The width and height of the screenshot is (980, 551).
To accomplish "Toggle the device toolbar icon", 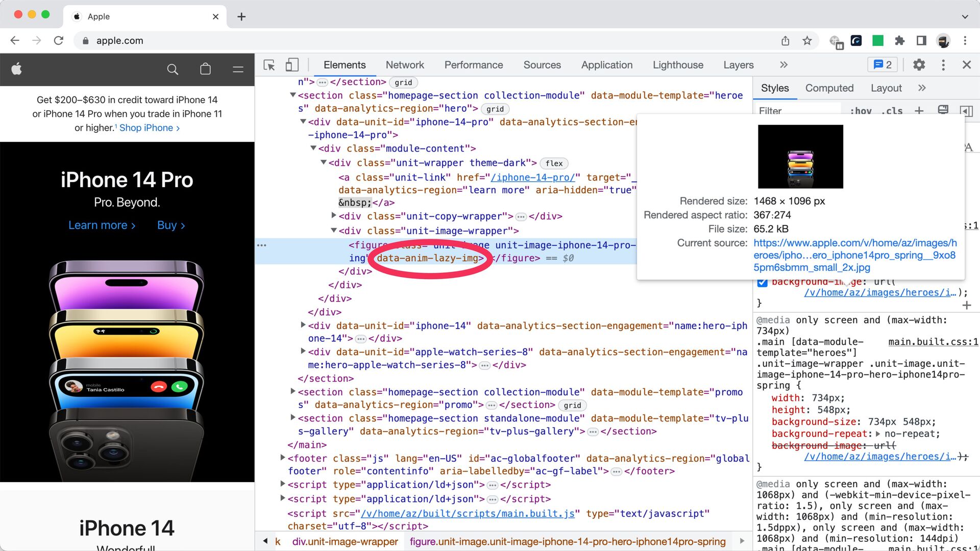I will [x=291, y=65].
